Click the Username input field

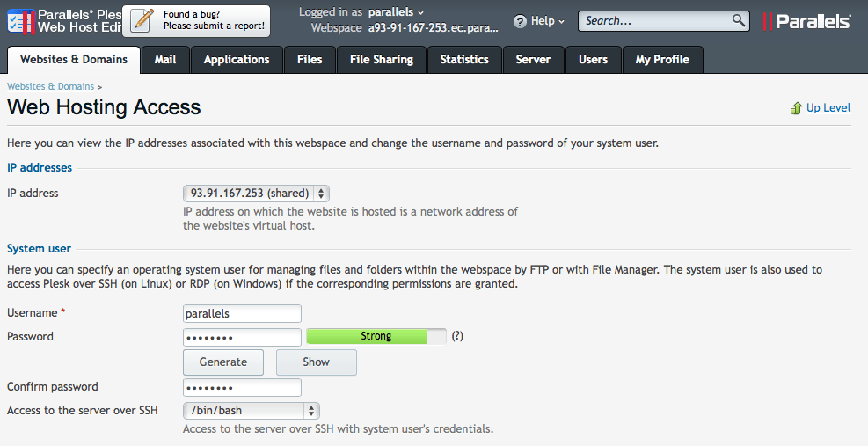click(x=242, y=313)
